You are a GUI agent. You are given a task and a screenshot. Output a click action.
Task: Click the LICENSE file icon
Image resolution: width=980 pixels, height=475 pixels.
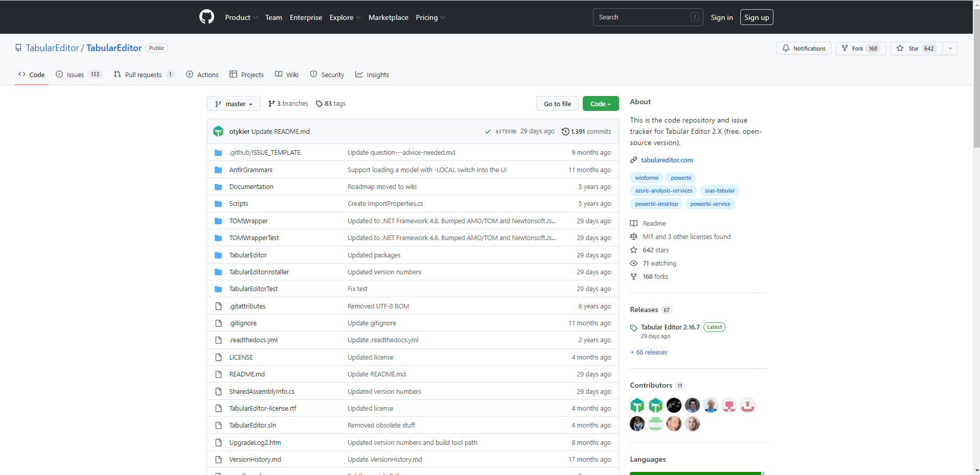coord(218,357)
